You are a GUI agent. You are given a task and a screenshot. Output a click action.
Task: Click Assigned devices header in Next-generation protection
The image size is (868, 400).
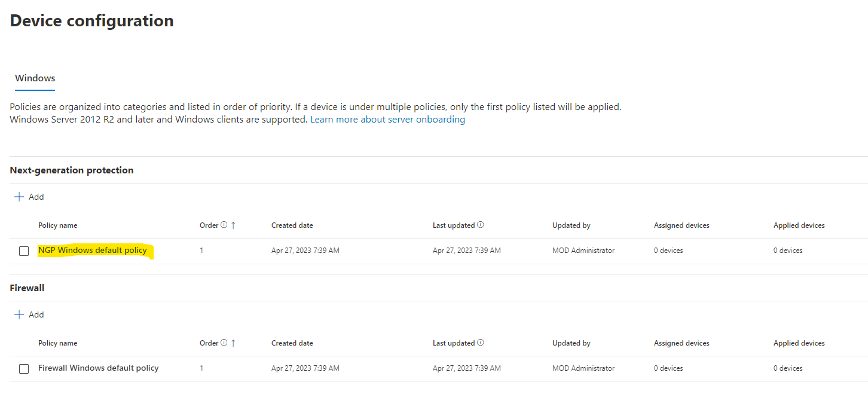coord(681,225)
